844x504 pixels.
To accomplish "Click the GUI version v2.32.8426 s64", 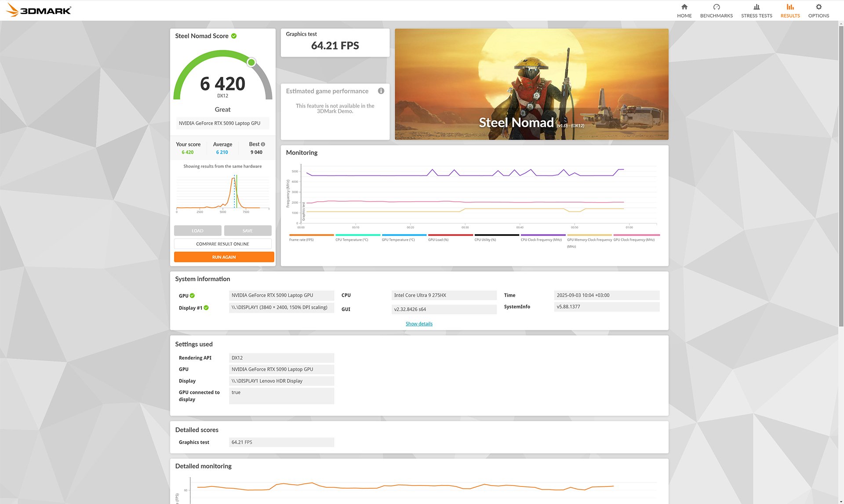I will (444, 309).
